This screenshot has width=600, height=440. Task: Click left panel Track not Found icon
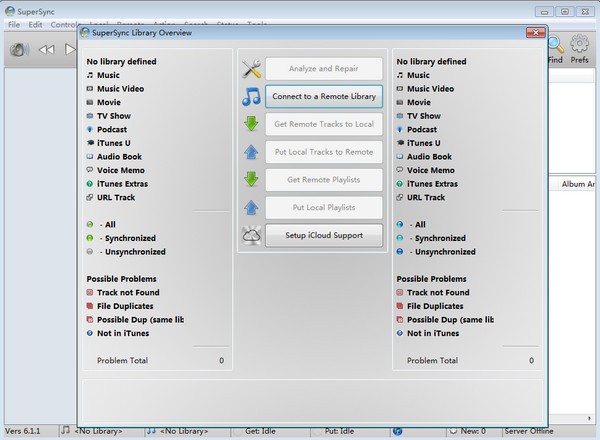coord(90,292)
